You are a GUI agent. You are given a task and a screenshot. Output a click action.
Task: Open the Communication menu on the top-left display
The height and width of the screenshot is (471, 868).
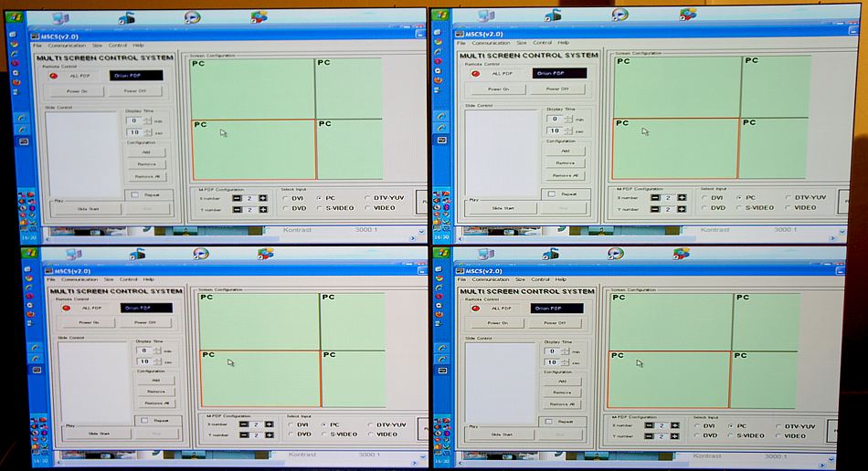tap(67, 45)
